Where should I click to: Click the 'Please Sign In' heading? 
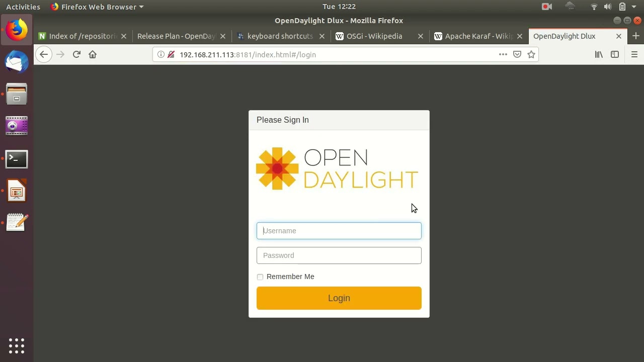click(x=283, y=120)
